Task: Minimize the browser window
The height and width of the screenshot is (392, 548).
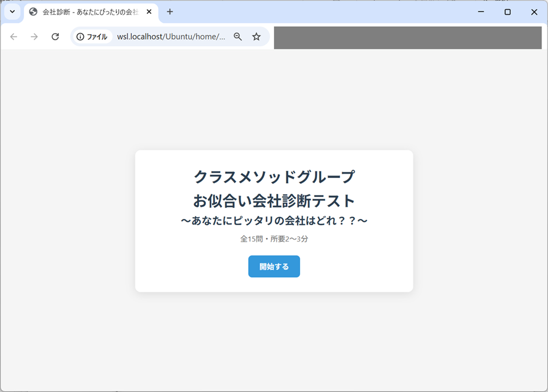Action: click(480, 11)
